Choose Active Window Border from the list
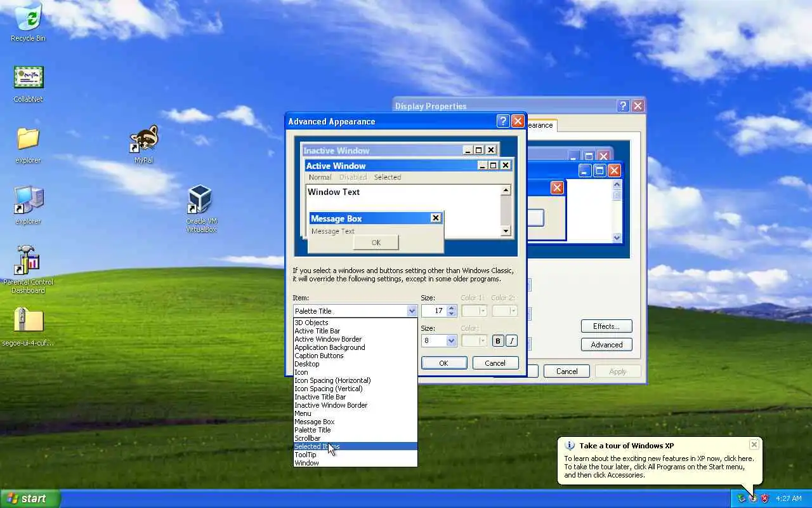The height and width of the screenshot is (508, 812). click(x=355, y=339)
